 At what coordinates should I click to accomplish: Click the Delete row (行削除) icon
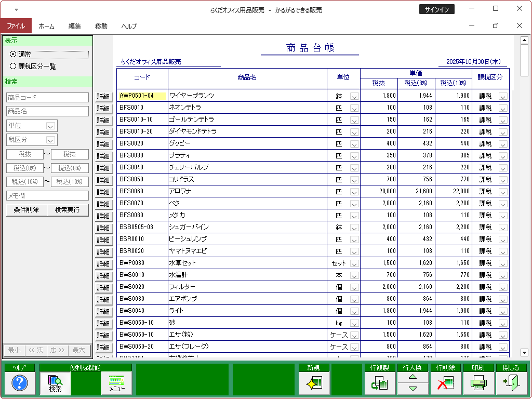pos(445,383)
